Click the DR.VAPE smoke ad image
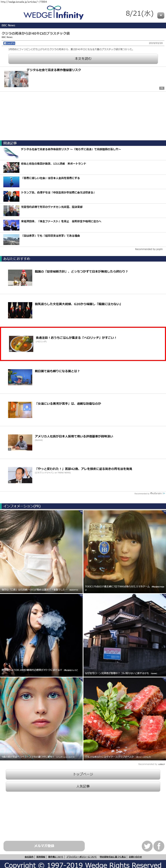Viewport: 166px width, 868px height. tap(41, 635)
